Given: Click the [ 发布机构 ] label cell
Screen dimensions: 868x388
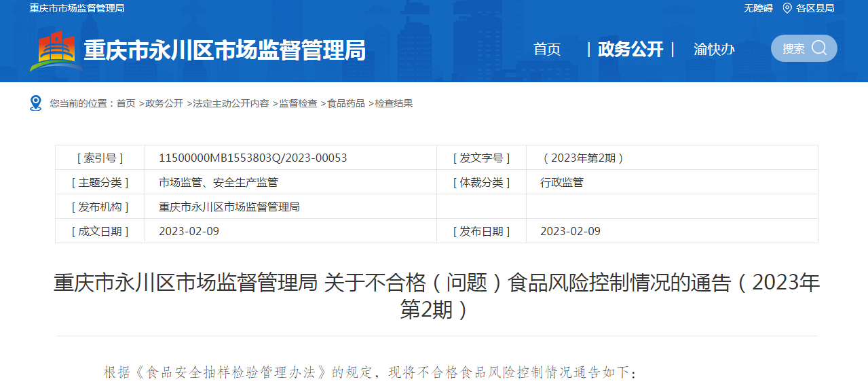Looking at the screenshot, I should click(x=100, y=207).
